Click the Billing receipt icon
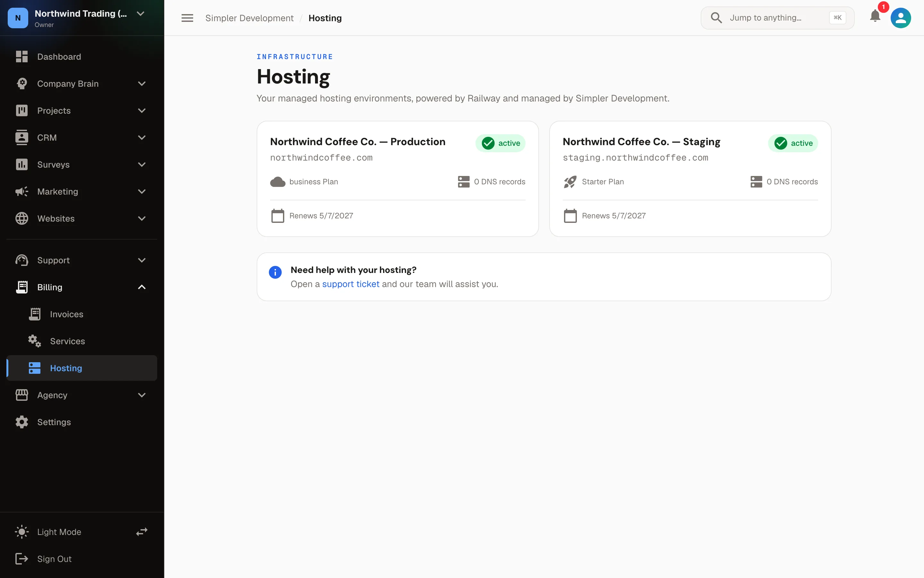Screen dimensions: 924x578 pyautogui.click(x=22, y=287)
